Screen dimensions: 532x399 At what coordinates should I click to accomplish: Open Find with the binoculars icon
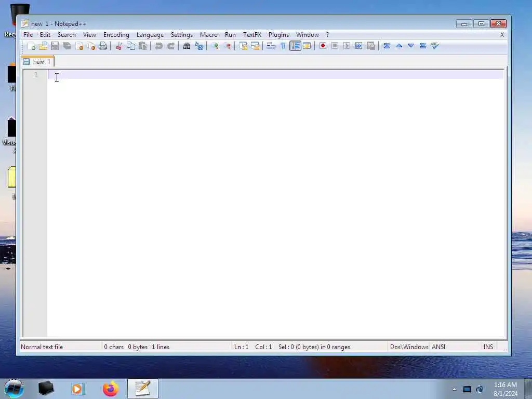pyautogui.click(x=187, y=46)
